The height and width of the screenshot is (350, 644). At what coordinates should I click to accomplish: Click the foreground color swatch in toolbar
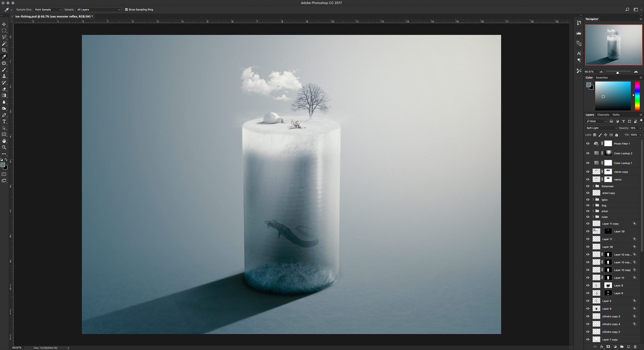(x=3, y=165)
